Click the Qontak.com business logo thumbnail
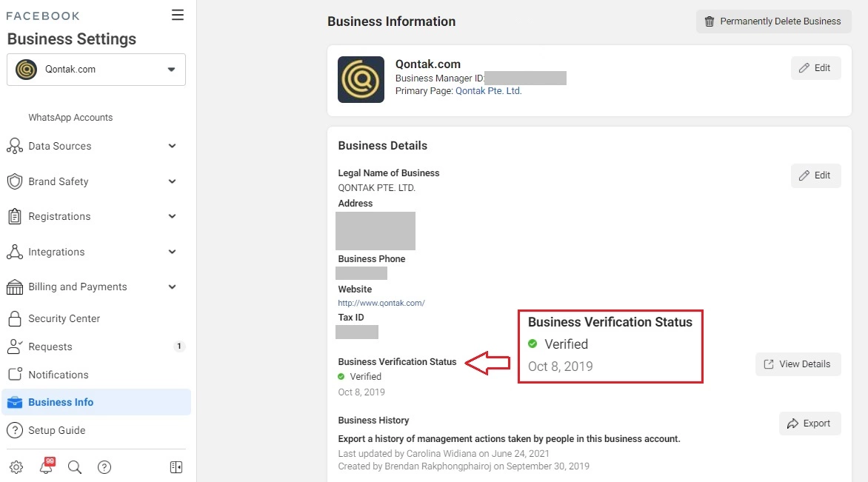 click(361, 80)
